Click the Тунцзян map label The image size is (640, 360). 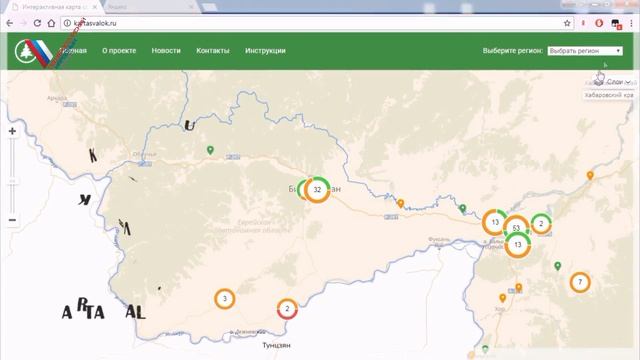coord(276,345)
